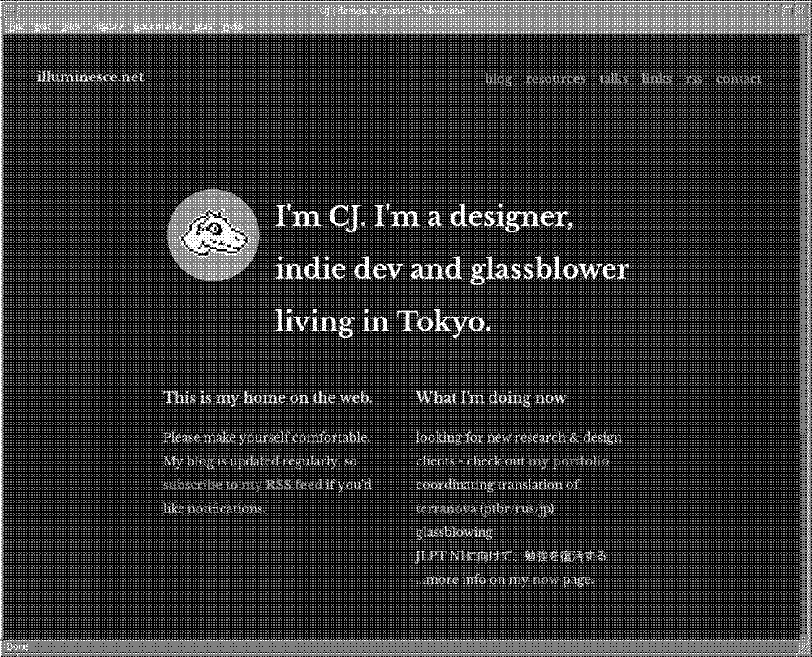Open the View menu

[71, 27]
